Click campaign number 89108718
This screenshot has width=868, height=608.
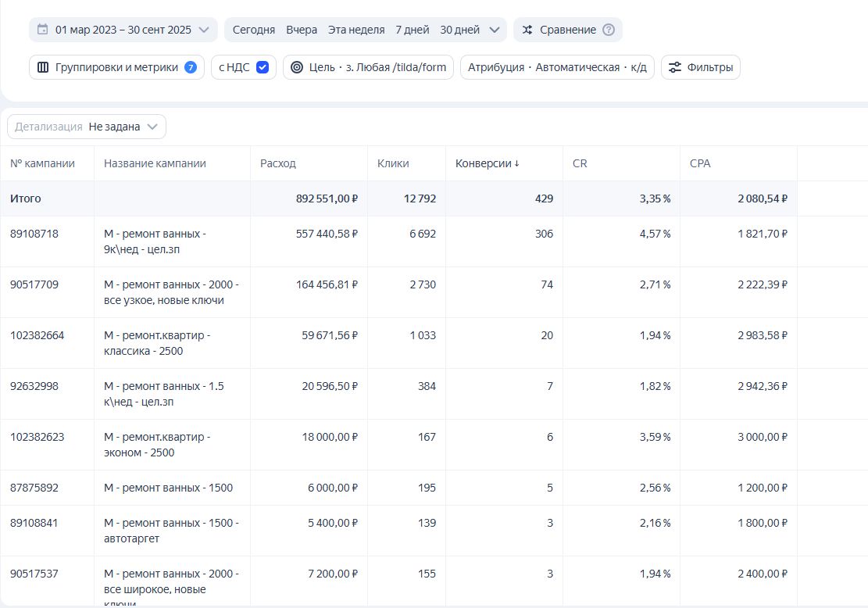(34, 234)
